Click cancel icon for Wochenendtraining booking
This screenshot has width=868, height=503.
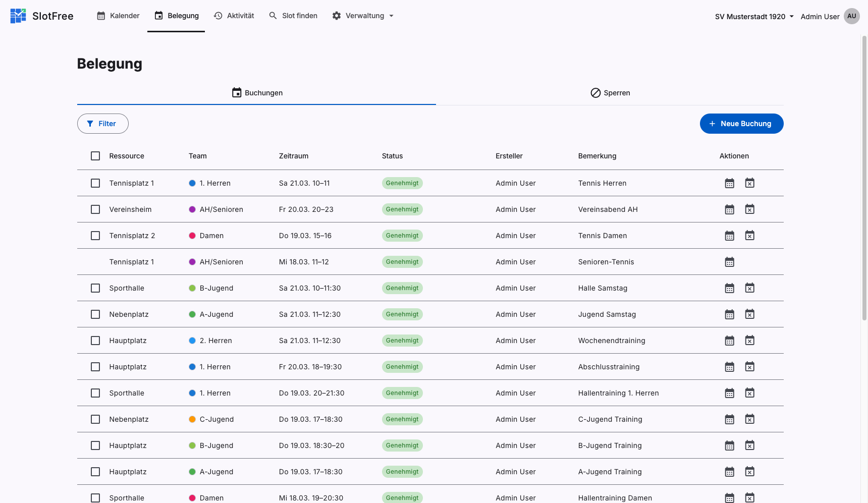coord(749,341)
